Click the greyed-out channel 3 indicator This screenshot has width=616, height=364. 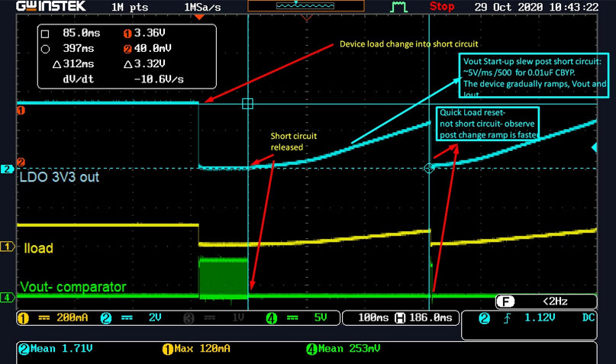pos(189,318)
